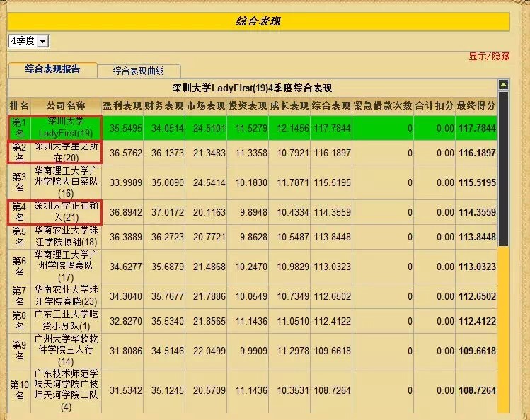
Task: Click investment value 9.8628
Action: click(253, 237)
